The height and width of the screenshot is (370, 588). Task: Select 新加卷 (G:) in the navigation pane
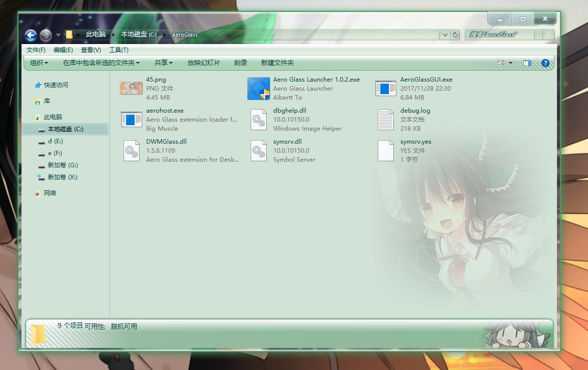coord(63,165)
